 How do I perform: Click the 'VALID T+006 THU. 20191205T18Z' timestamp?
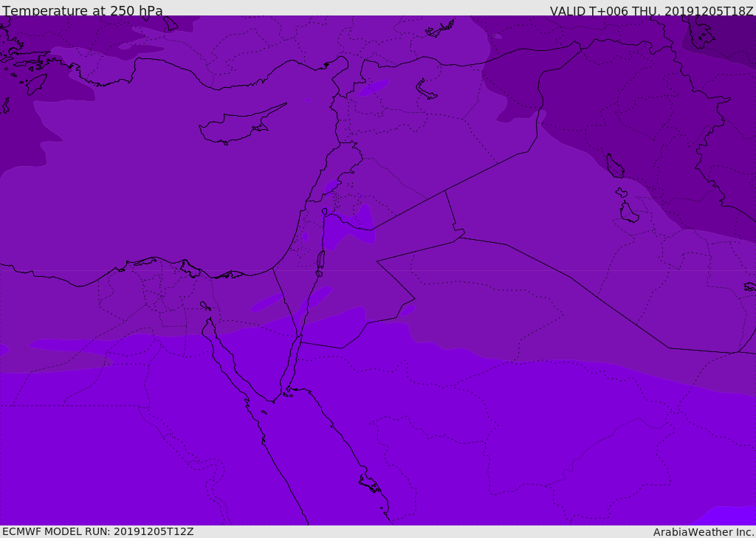pos(651,10)
